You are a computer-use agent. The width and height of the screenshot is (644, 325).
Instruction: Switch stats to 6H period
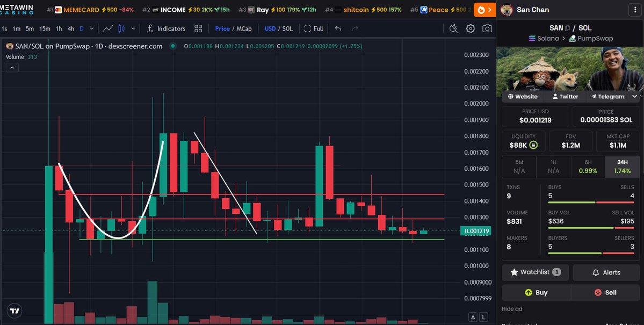pyautogui.click(x=588, y=167)
